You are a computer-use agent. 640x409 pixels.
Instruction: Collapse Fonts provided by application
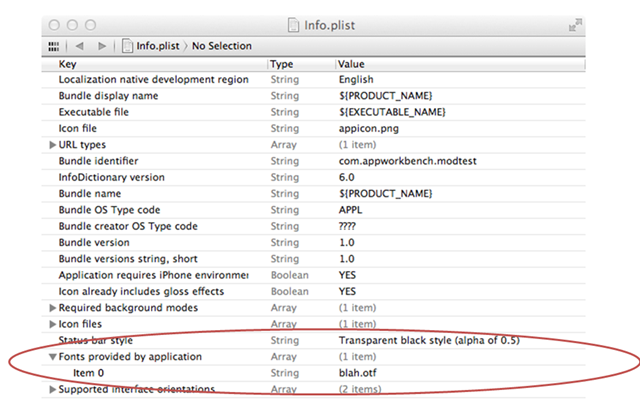52,357
